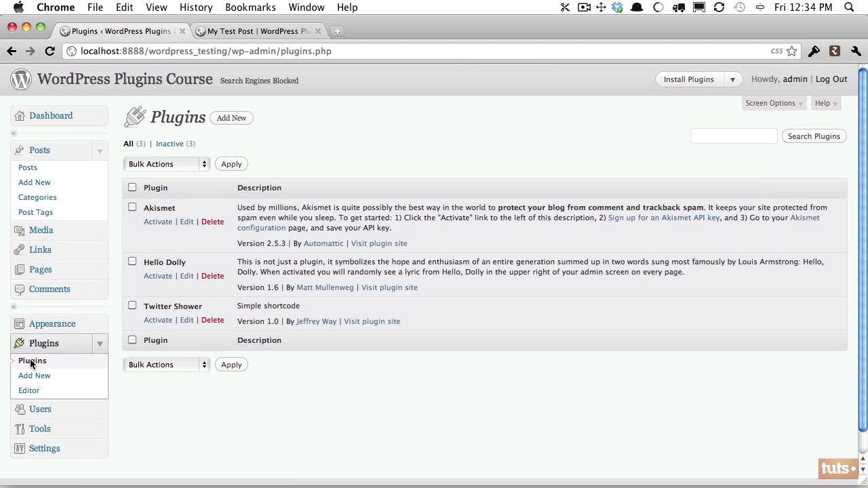The width and height of the screenshot is (868, 488).
Task: Show Inactive plugins filter
Action: (170, 144)
